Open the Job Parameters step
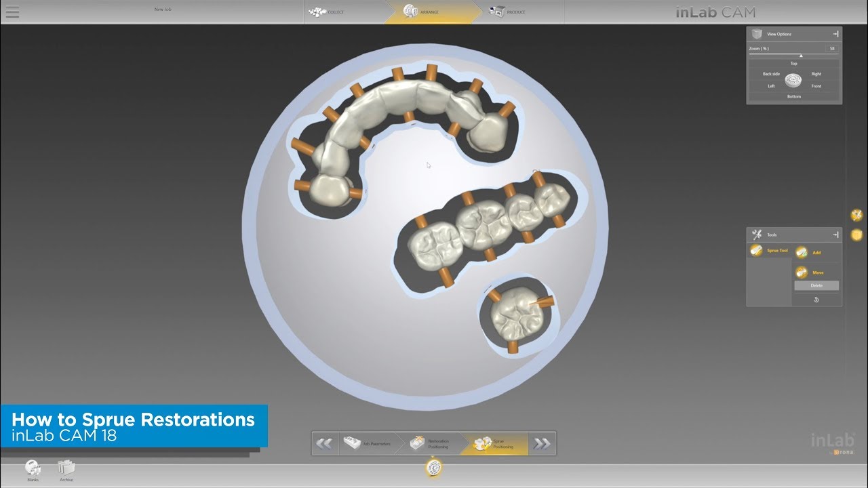Screen dimensions: 868x488 (367, 444)
